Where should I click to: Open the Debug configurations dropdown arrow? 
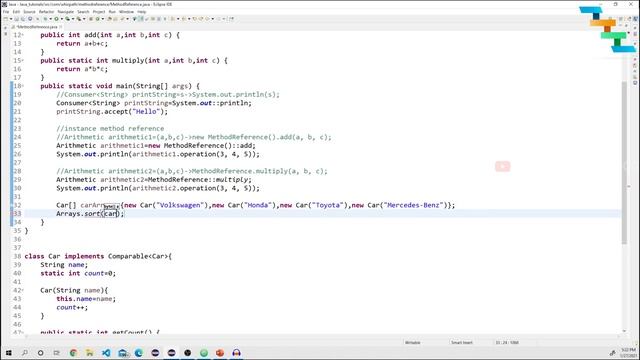50,19
